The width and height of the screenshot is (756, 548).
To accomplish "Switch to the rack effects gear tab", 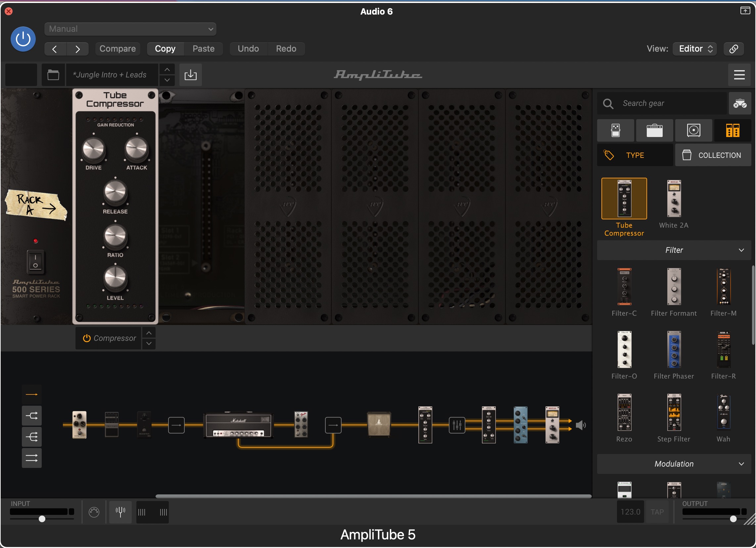I will [x=732, y=130].
